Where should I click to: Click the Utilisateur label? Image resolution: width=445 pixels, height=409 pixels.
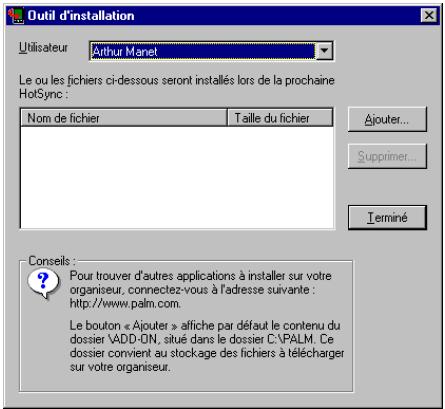point(43,48)
